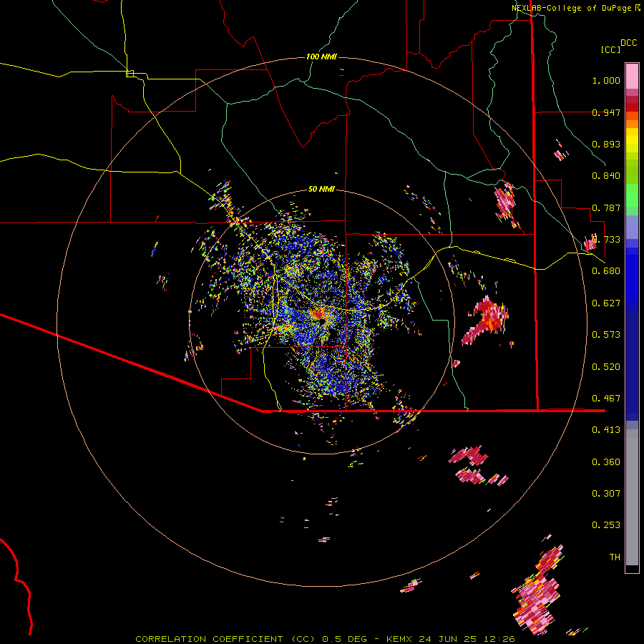Image resolution: width=644 pixels, height=644 pixels.
Task: Click the TH threshold label
Action: pos(615,557)
